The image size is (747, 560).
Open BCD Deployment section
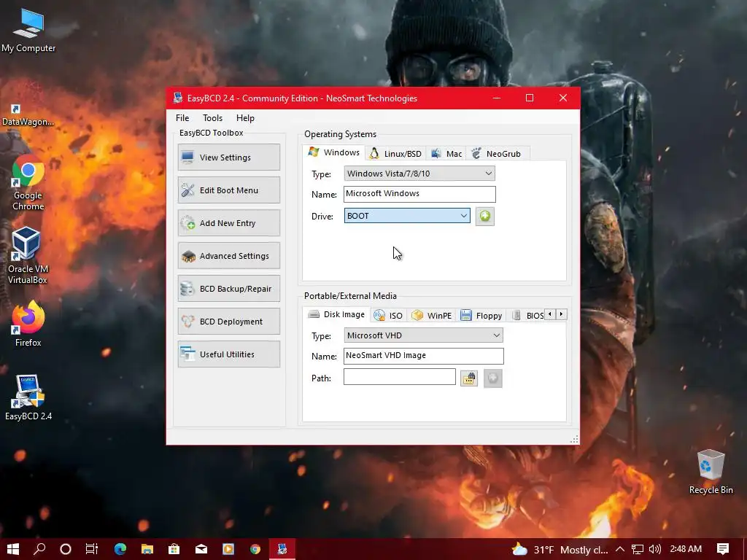[228, 322]
